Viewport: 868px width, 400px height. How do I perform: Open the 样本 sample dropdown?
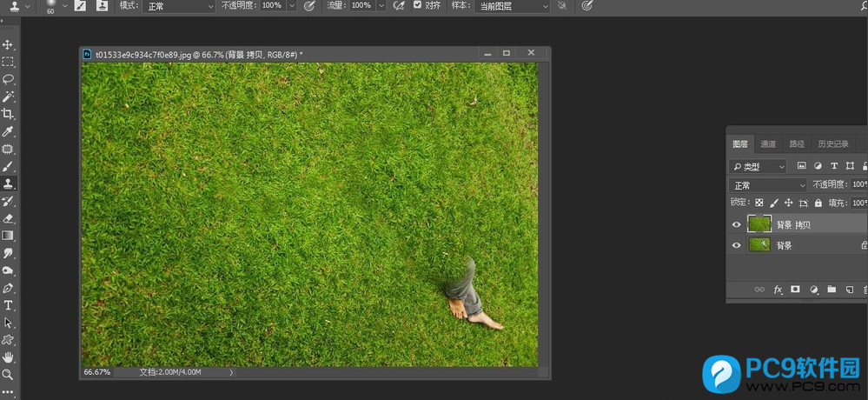coord(512,5)
